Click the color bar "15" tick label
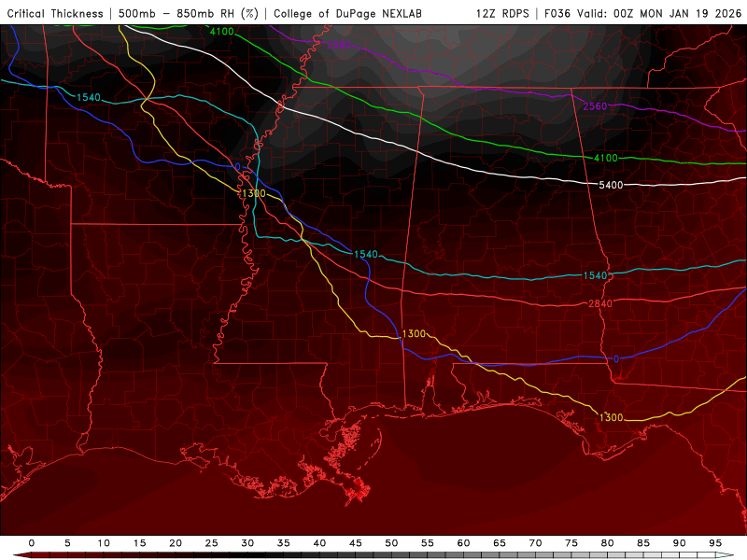 139,543
